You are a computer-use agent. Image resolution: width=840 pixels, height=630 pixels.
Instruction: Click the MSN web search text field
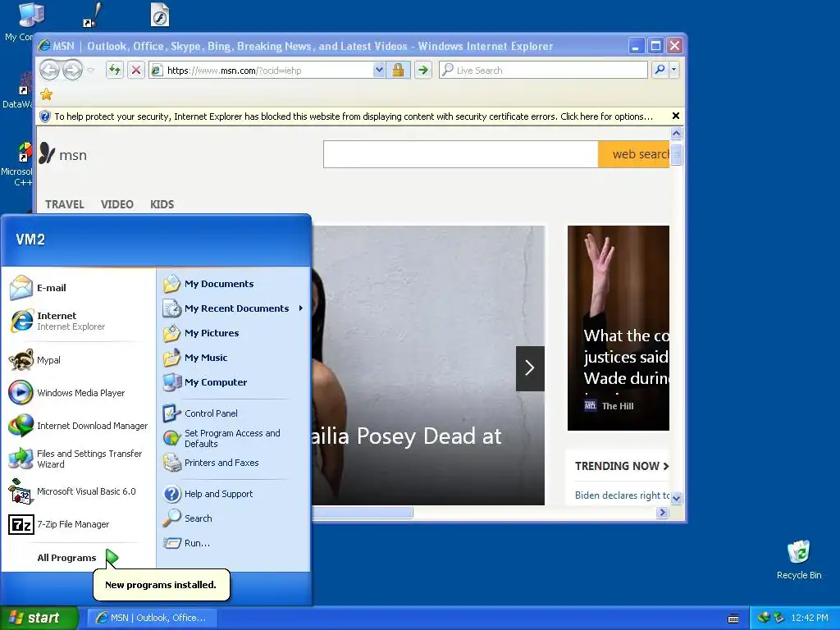(x=461, y=154)
